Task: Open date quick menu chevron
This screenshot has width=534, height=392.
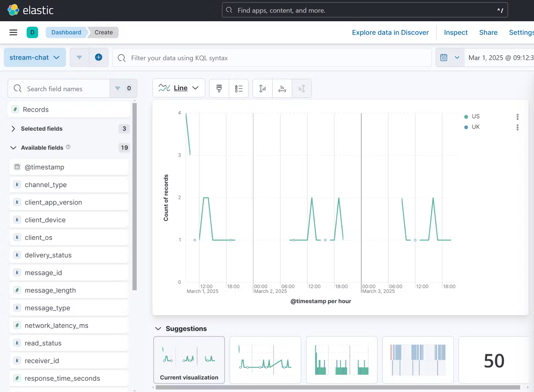Action: [x=457, y=58]
